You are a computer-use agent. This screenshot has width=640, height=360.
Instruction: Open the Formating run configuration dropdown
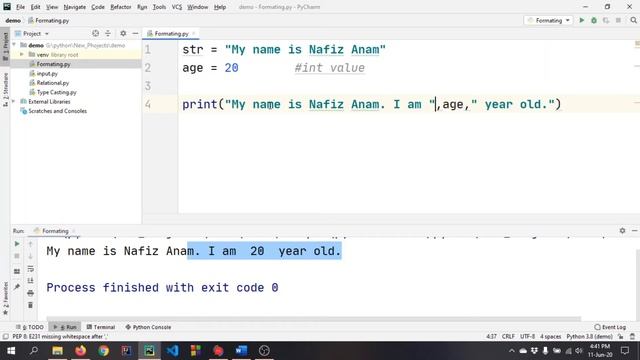pos(549,20)
